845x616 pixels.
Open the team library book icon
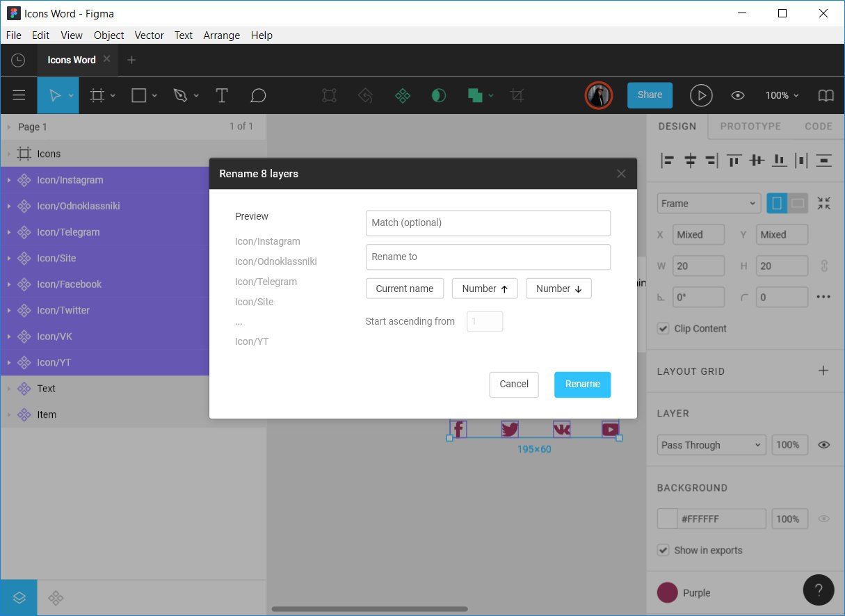click(826, 95)
